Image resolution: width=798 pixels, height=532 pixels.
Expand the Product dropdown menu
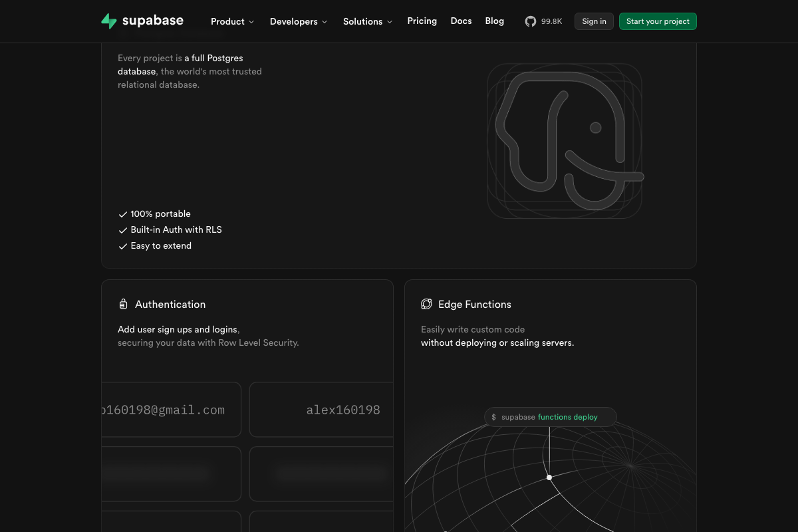232,21
